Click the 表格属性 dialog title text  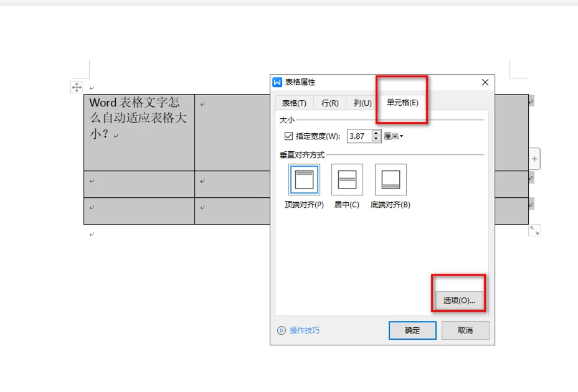[300, 82]
